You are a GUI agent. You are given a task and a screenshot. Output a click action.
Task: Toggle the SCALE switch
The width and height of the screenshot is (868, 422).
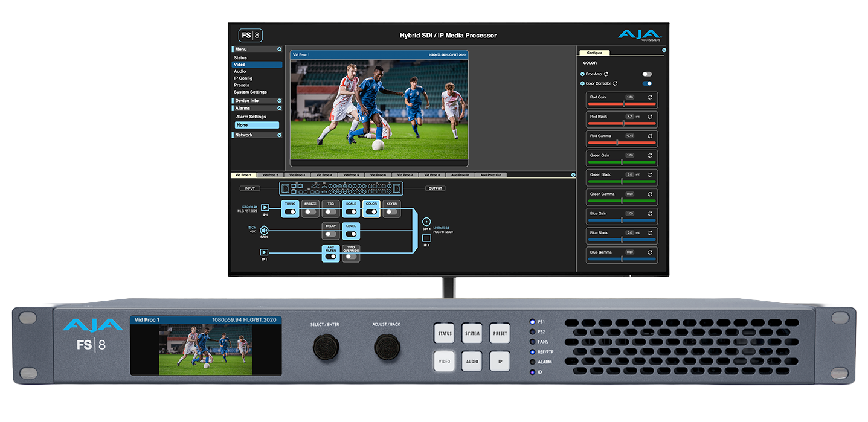[x=351, y=212]
